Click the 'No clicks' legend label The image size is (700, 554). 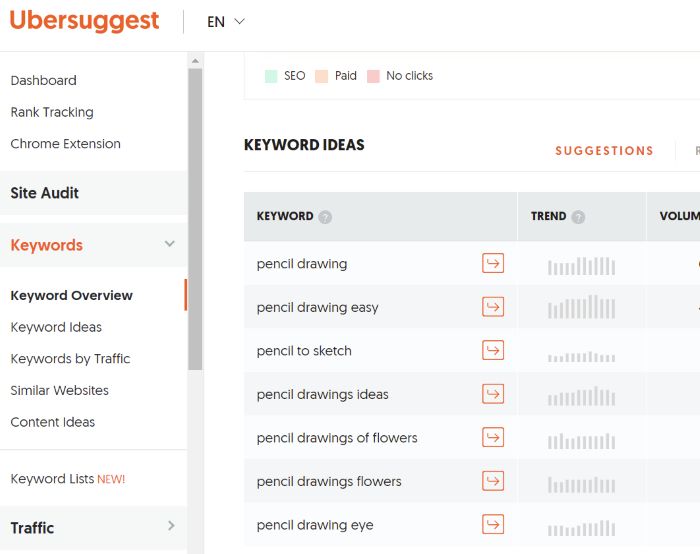point(409,76)
